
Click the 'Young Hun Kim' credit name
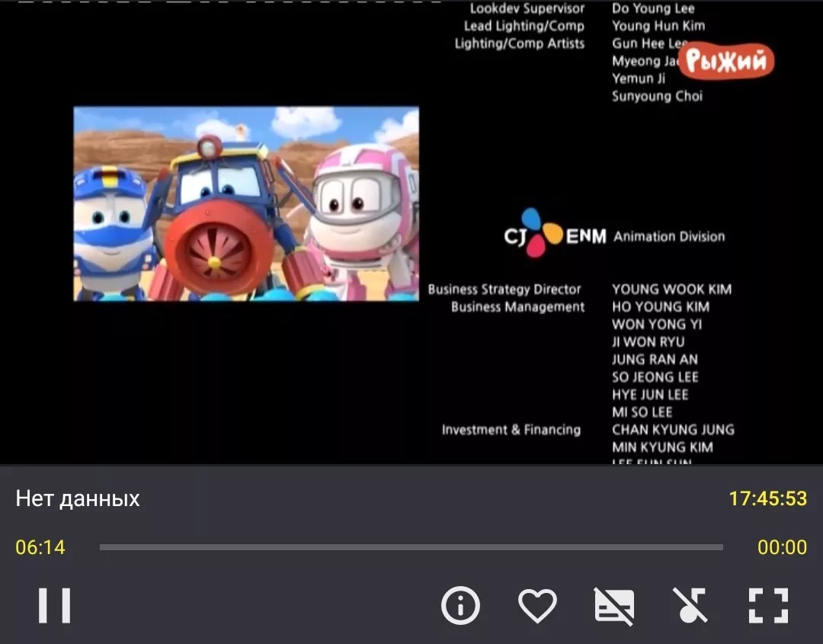coord(658,26)
